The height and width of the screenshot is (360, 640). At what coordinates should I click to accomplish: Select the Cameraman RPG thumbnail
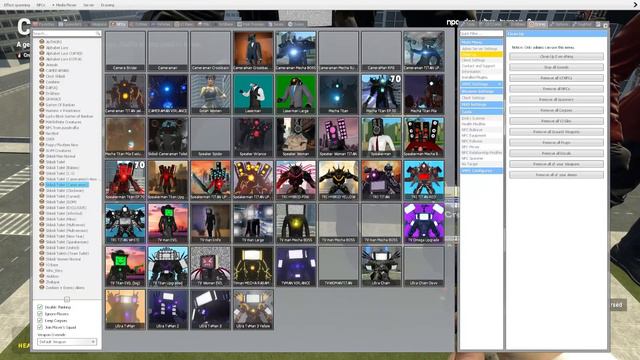pos(381,51)
